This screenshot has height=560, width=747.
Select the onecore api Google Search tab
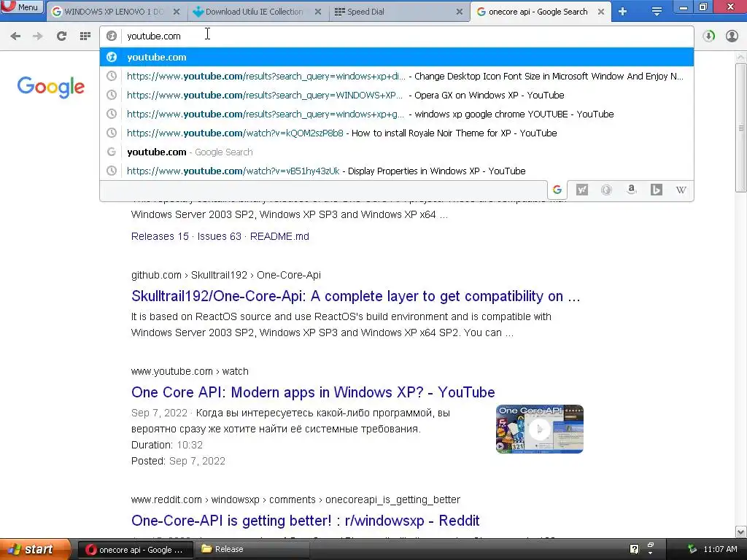(538, 12)
